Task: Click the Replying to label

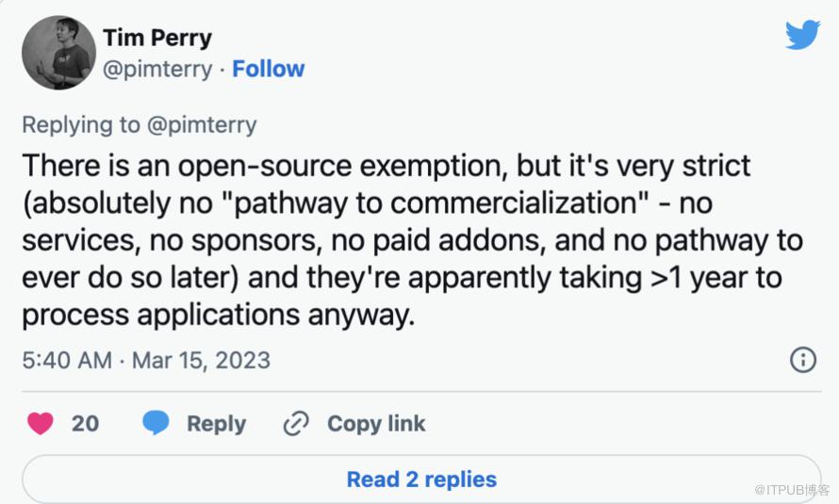Action: click(81, 125)
